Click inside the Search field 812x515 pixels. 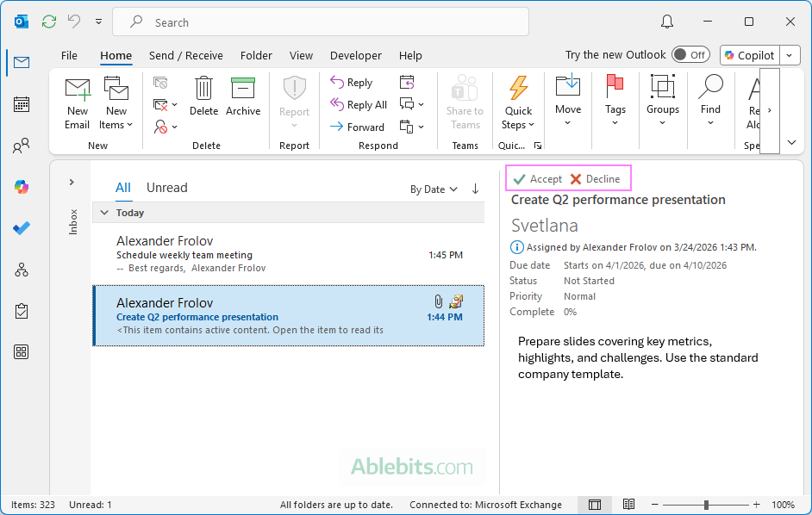[x=328, y=21]
